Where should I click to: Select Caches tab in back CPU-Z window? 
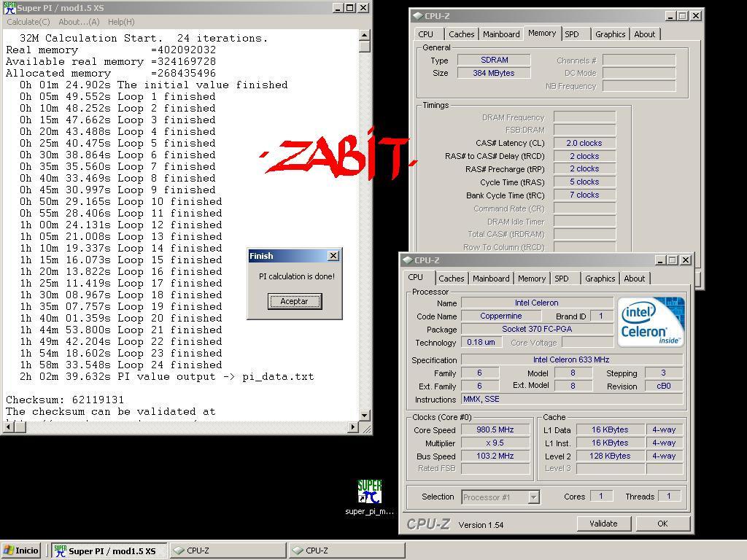pos(462,34)
